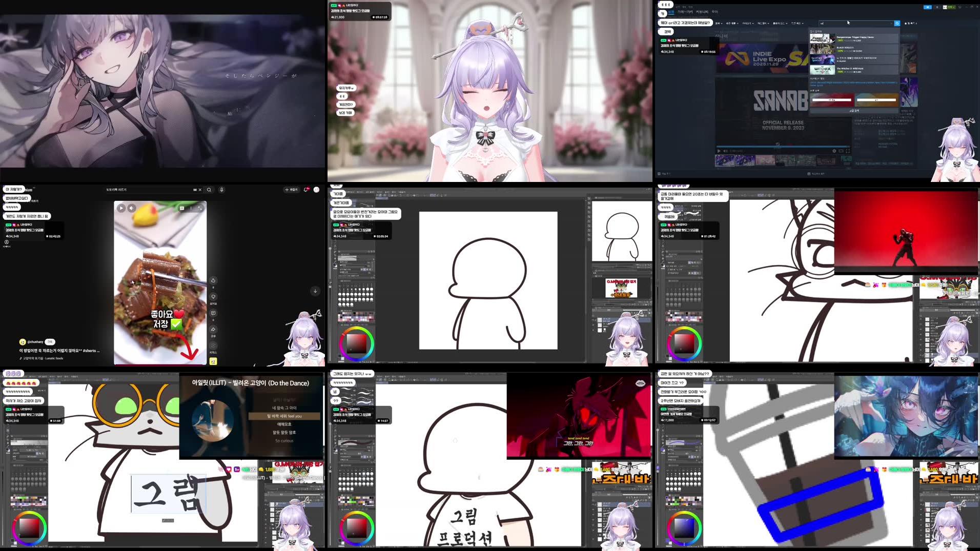
Task: Toggle visibility of a layer in the layer panel
Action: coord(593,319)
